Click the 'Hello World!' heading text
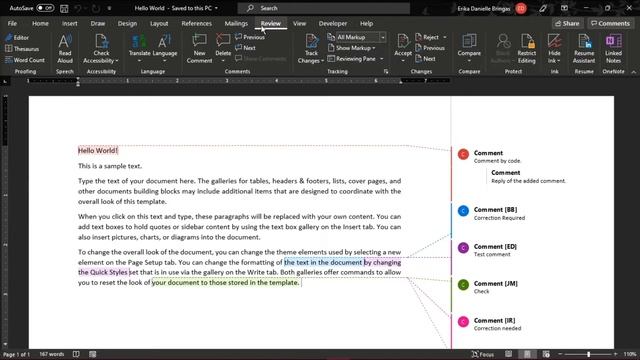 tap(98, 151)
